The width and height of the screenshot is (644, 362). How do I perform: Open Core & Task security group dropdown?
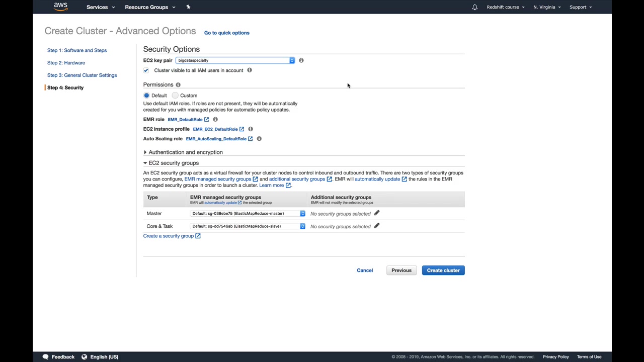click(248, 226)
